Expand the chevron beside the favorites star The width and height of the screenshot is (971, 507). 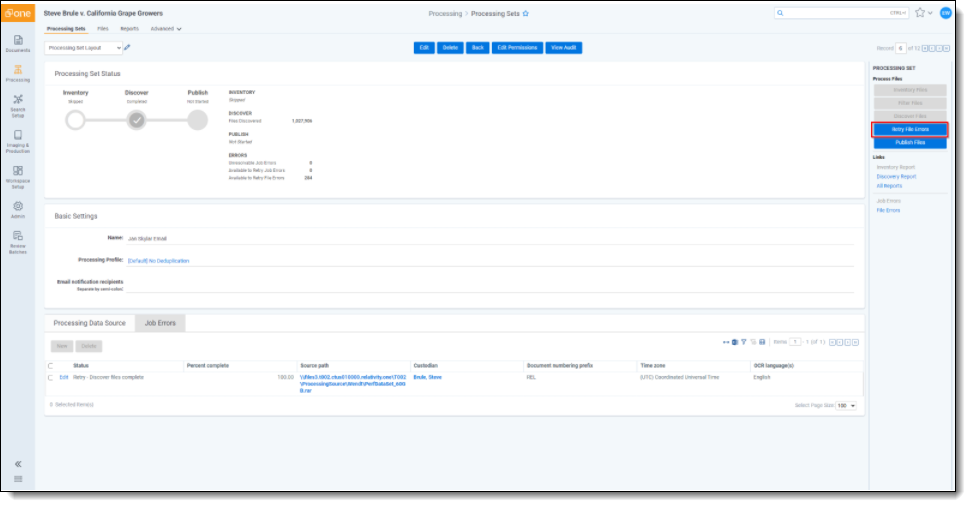pyautogui.click(x=930, y=13)
